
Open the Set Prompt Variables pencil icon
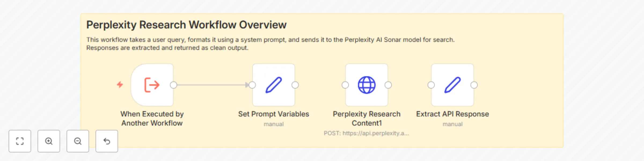[x=274, y=85]
